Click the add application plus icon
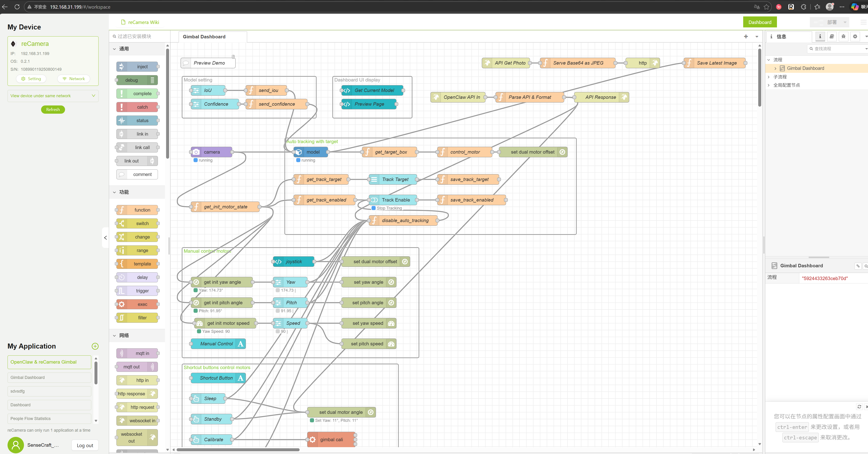 (x=95, y=346)
